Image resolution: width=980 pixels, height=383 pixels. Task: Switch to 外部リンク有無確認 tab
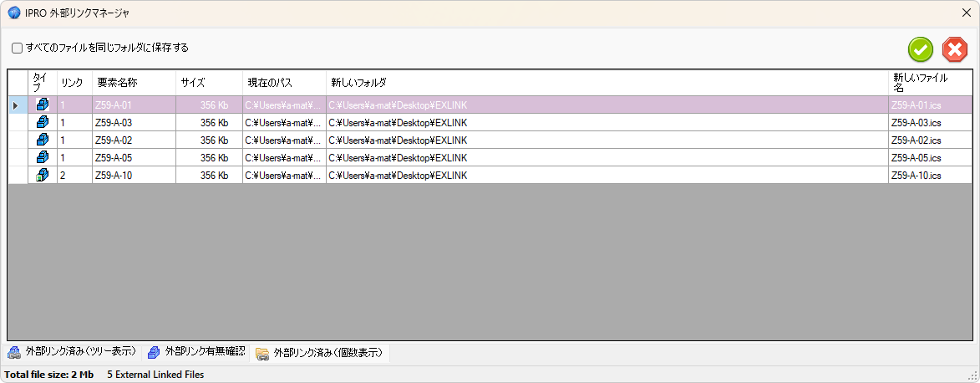(195, 352)
